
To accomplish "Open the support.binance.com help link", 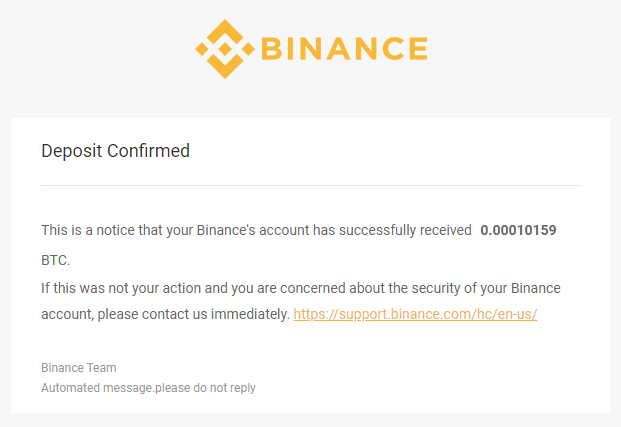I will 415,314.
